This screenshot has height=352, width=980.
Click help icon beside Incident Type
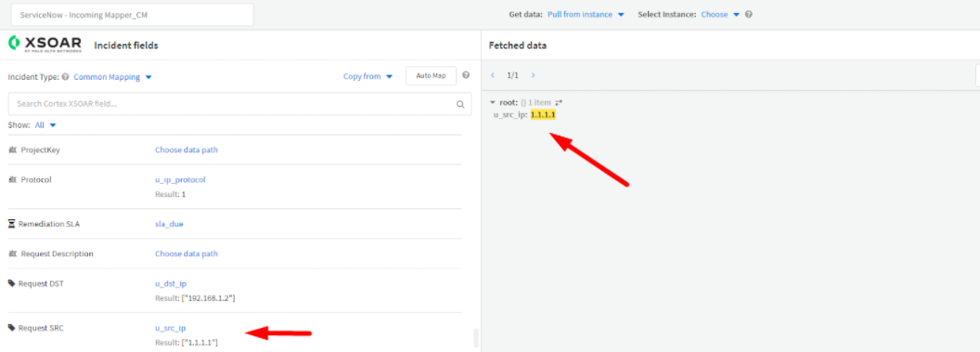(x=66, y=77)
